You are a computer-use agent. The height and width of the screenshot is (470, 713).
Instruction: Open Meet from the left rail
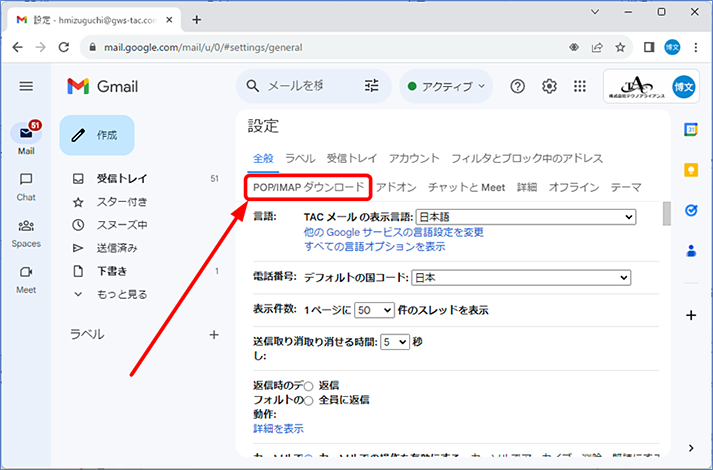26,280
